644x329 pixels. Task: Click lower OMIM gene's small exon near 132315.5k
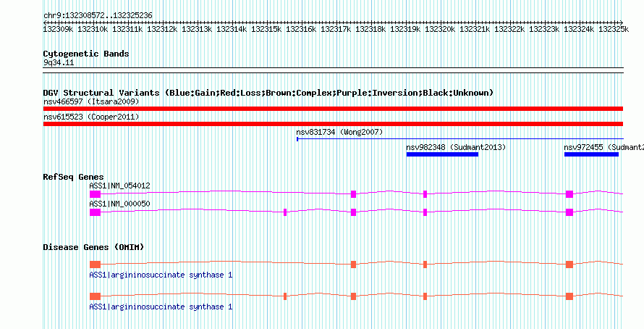285,296
